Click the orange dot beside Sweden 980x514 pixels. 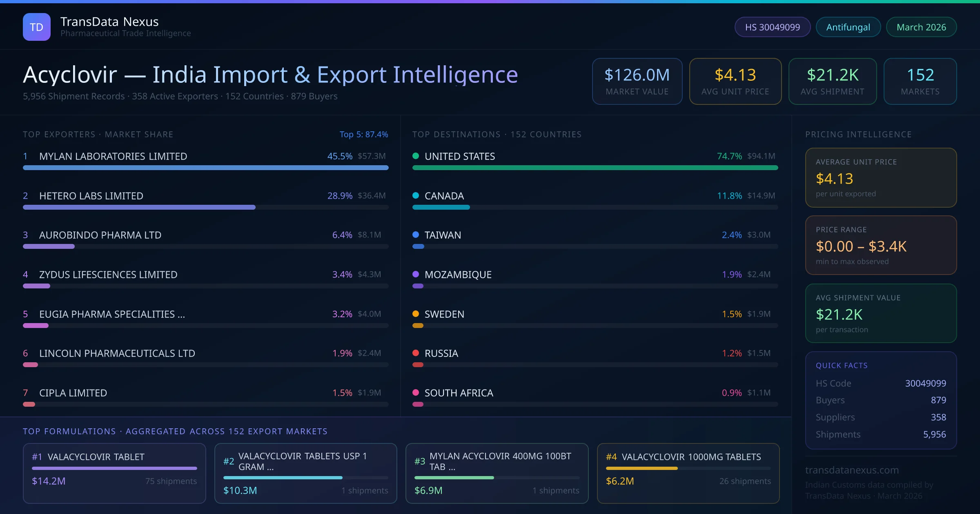click(x=416, y=314)
